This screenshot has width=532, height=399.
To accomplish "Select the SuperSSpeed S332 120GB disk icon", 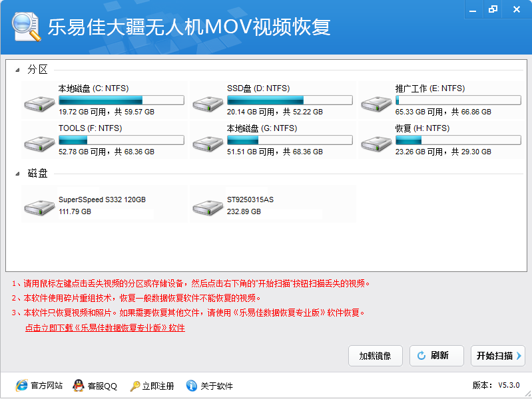I will click(39, 207).
